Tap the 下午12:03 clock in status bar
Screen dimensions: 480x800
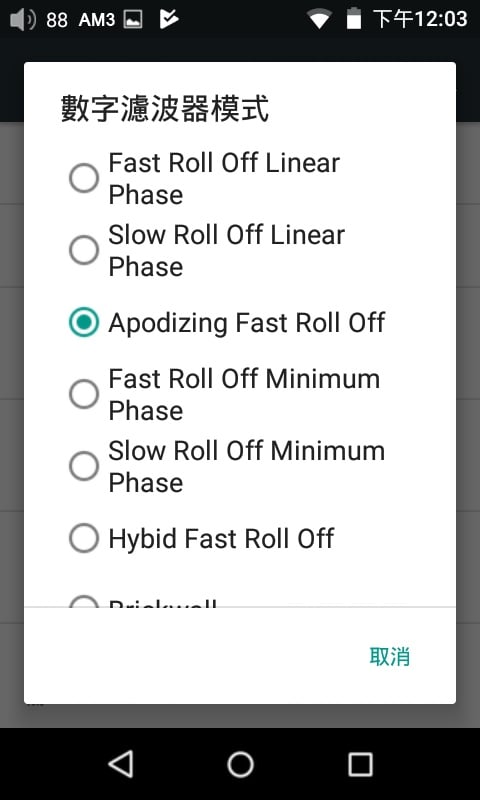[x=420, y=19]
